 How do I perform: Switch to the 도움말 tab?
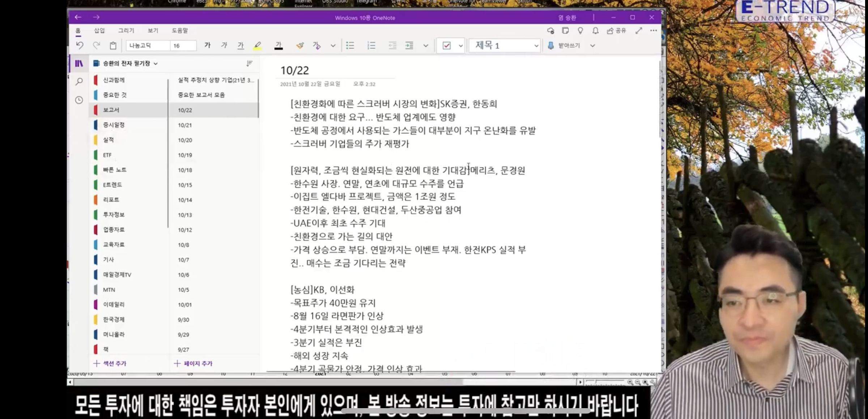click(x=180, y=30)
